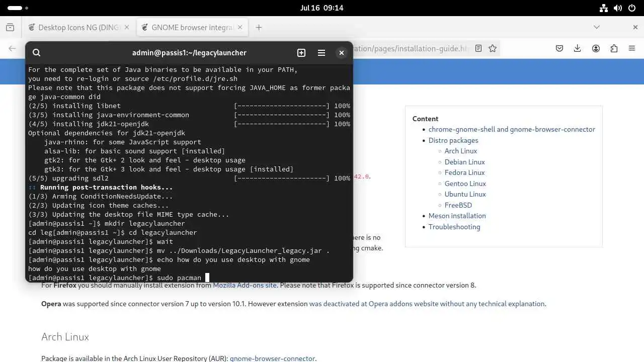Open a new terminal tab
The width and height of the screenshot is (644, 362).
301,53
